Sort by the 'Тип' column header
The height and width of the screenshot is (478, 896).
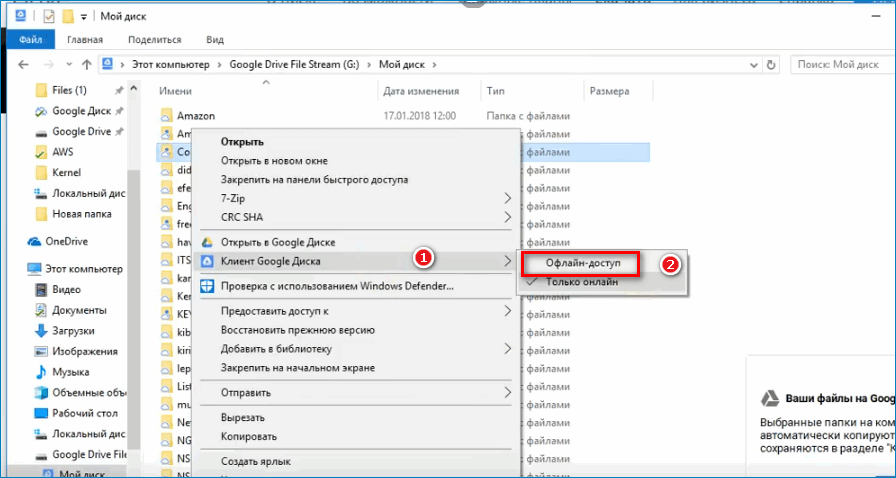pos(496,91)
